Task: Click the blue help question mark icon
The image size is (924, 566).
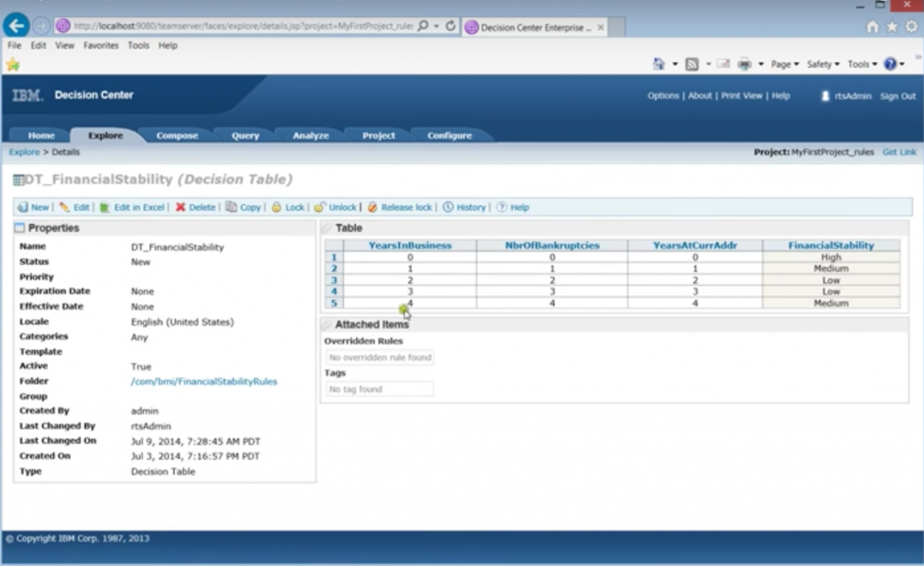Action: pyautogui.click(x=891, y=64)
